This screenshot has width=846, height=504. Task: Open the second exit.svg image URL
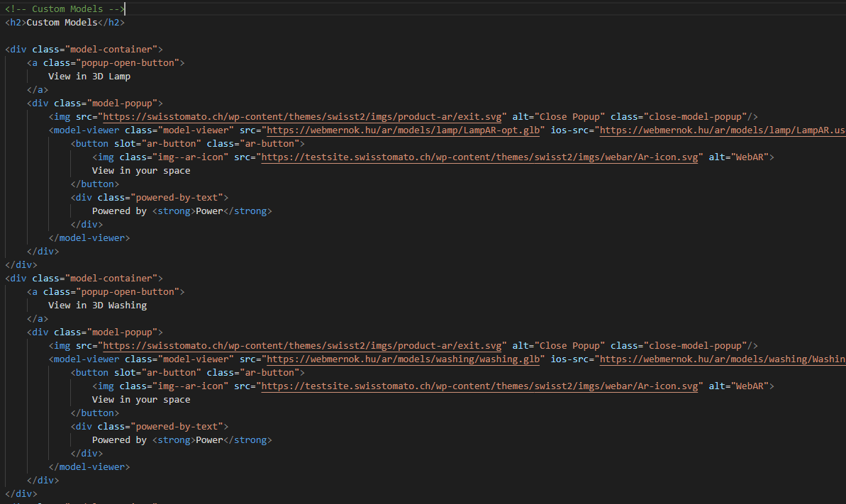pos(302,345)
